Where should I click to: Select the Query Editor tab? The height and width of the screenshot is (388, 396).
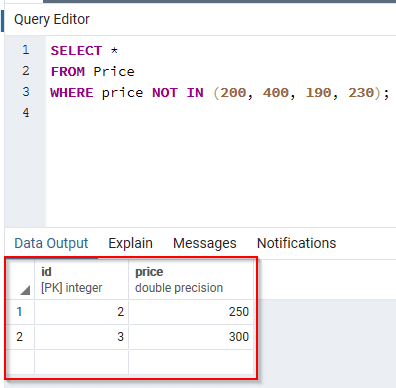pos(52,19)
